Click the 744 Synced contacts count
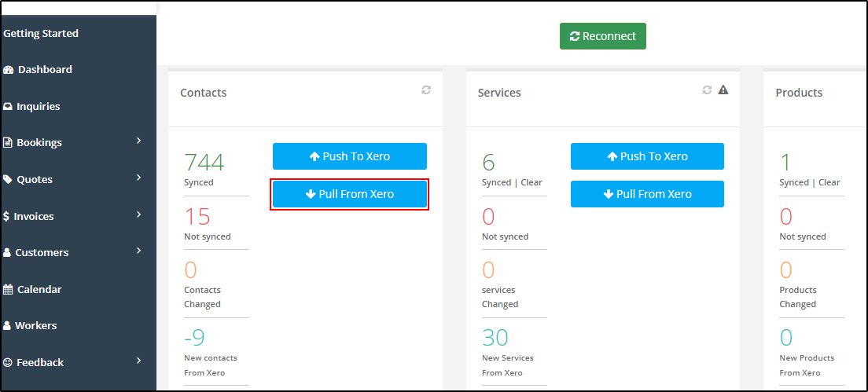868x392 pixels. pos(204,163)
